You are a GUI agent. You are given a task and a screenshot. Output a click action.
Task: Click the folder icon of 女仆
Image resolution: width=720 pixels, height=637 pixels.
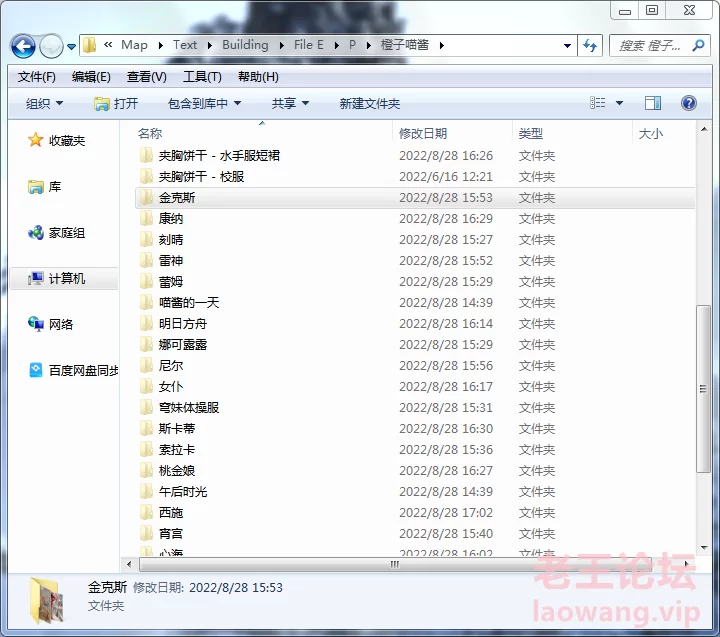click(146, 387)
